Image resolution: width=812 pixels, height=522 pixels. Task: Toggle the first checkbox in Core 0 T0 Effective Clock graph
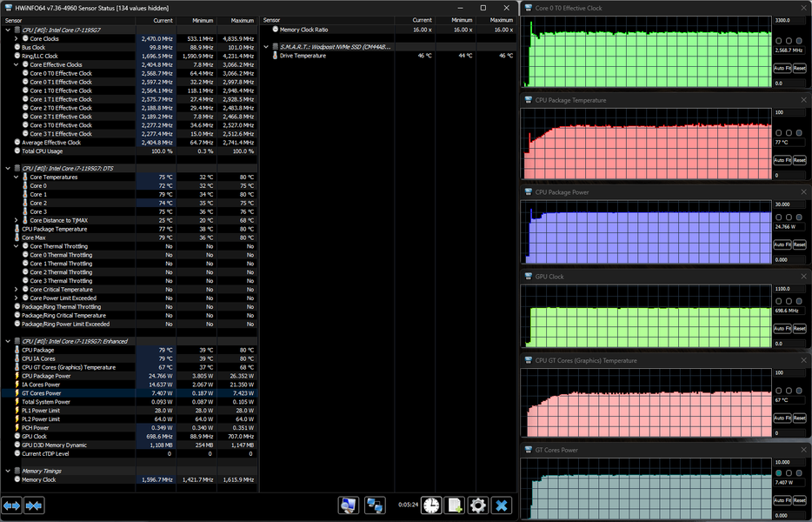pyautogui.click(x=780, y=41)
